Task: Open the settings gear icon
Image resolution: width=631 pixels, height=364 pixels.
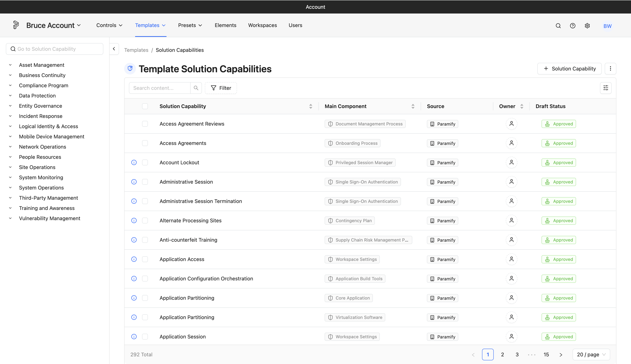Action: pyautogui.click(x=587, y=26)
